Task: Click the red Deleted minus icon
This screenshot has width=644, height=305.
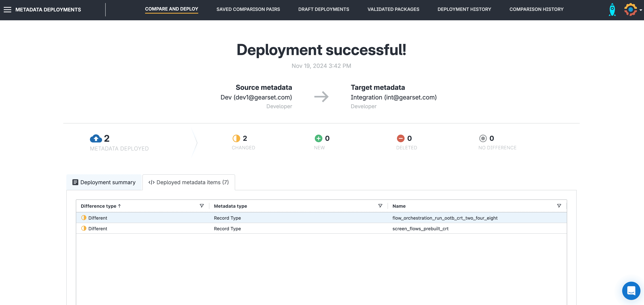Action: click(x=401, y=138)
